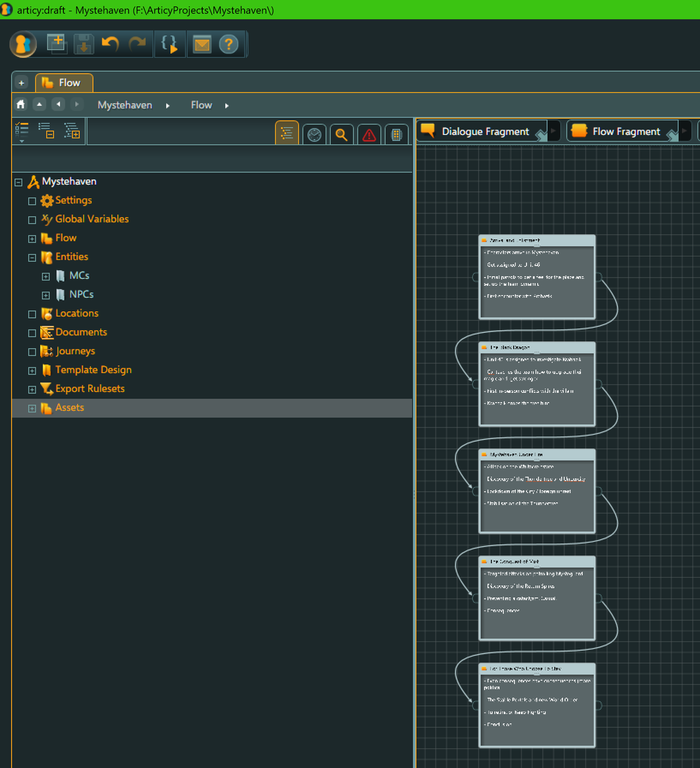
Task: Click the Flow breadcrumb
Action: [202, 105]
